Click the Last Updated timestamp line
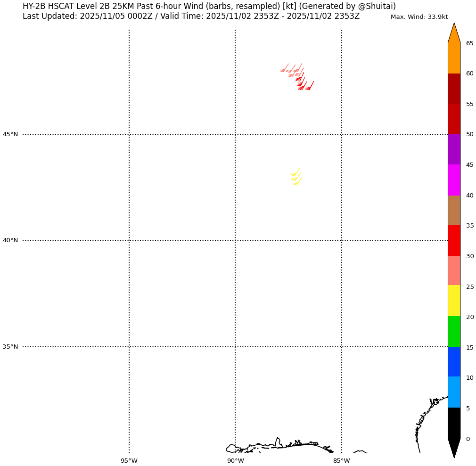The image size is (476, 466). 191,16
